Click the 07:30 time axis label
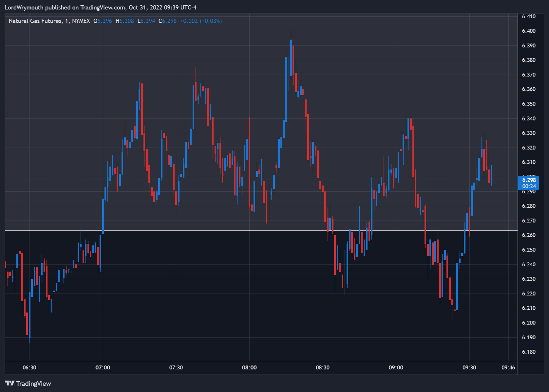Viewport: 549px width, 392px height. coord(176,367)
